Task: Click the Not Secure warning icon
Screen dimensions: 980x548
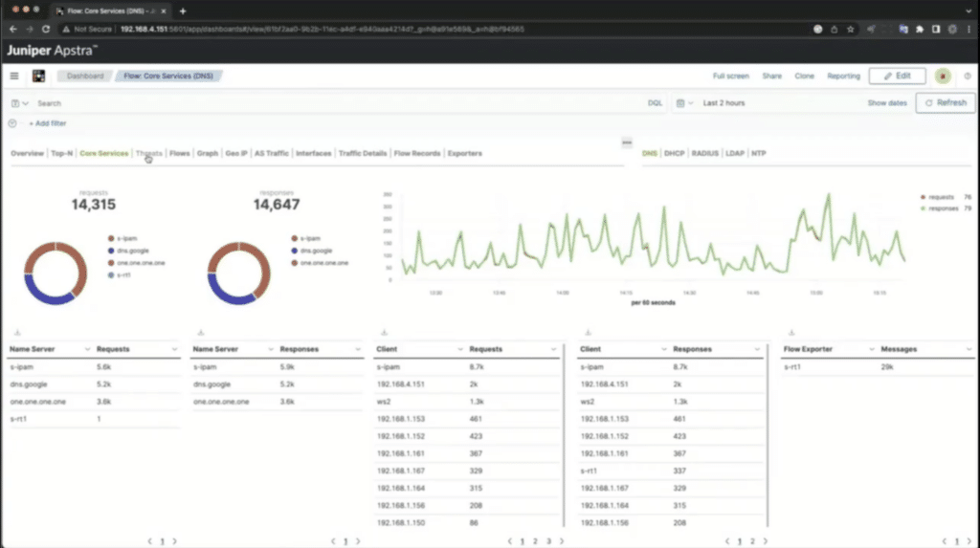Action: click(66, 29)
